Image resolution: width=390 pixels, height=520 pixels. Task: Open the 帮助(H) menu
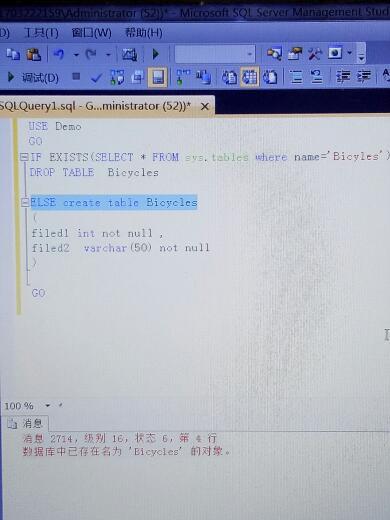coord(143,33)
